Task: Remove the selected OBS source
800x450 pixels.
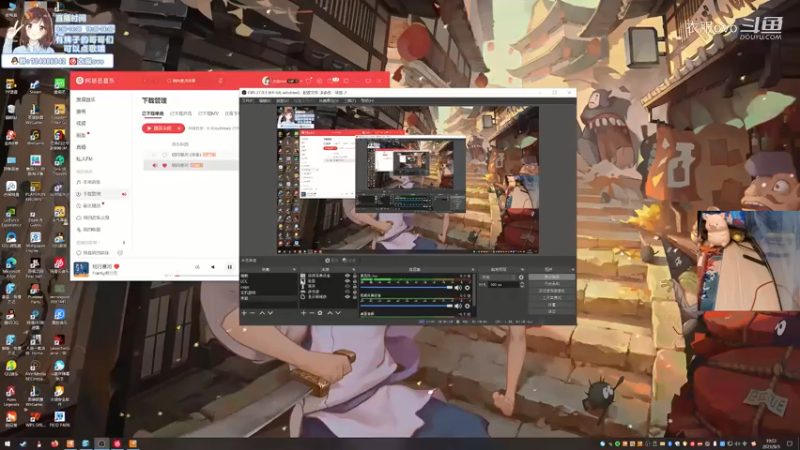Action: pyautogui.click(x=312, y=313)
